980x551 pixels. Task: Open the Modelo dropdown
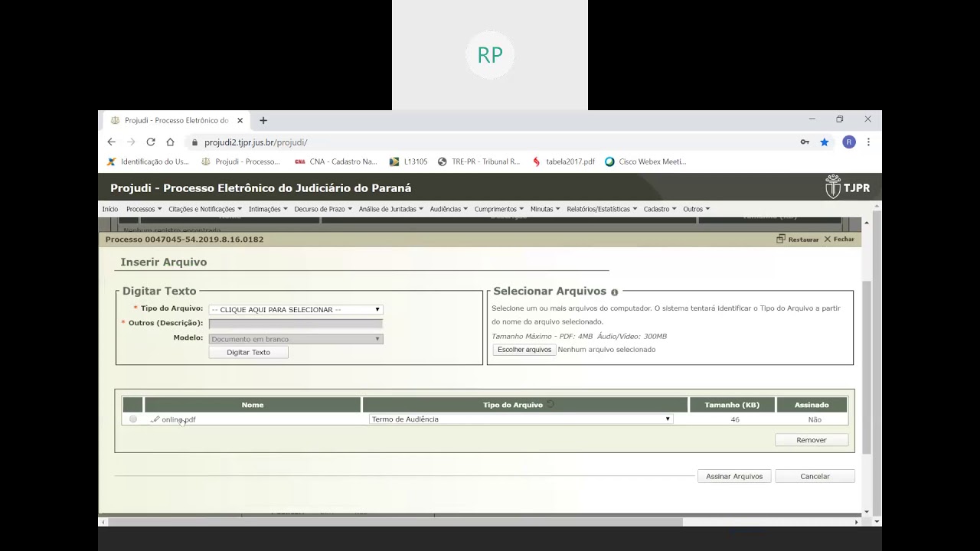[296, 339]
